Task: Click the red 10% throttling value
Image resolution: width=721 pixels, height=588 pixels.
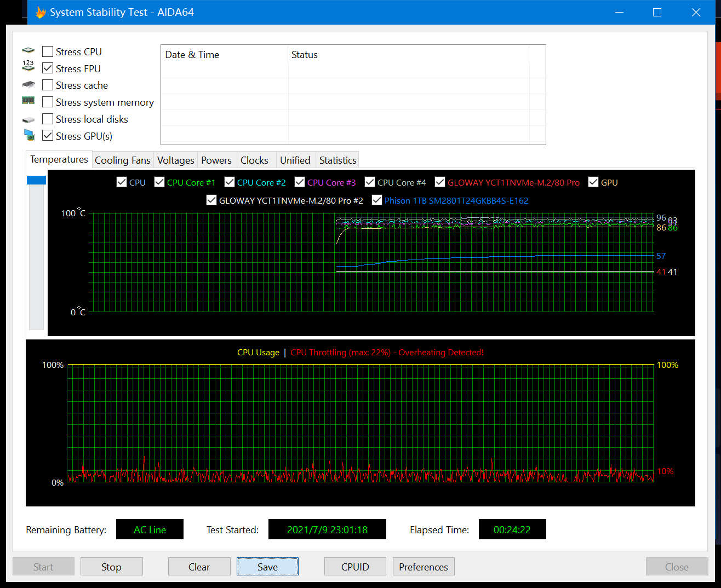Action: pos(665,471)
